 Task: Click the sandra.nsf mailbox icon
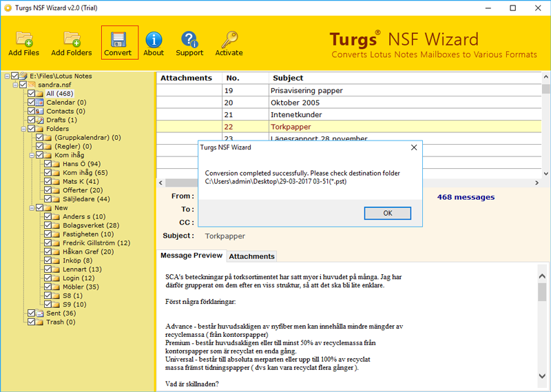pyautogui.click(x=32, y=85)
